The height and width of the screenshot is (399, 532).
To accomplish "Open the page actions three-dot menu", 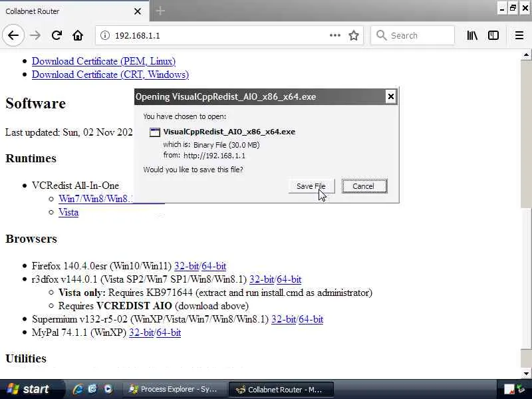I will 335,35.
